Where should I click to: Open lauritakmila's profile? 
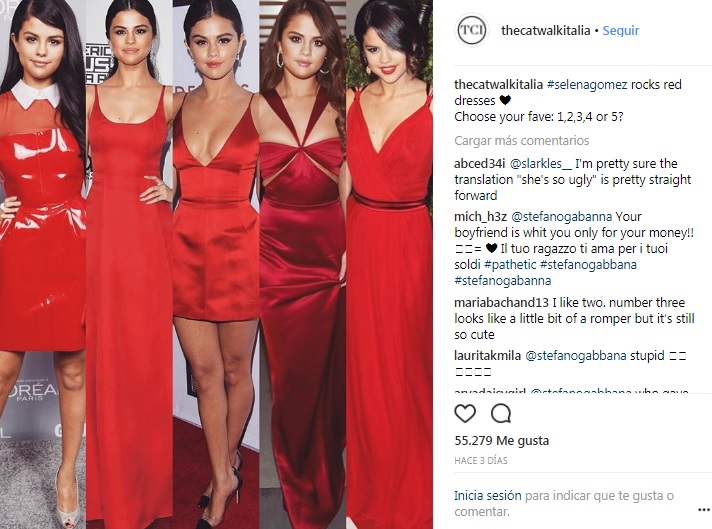pyautogui.click(x=487, y=356)
